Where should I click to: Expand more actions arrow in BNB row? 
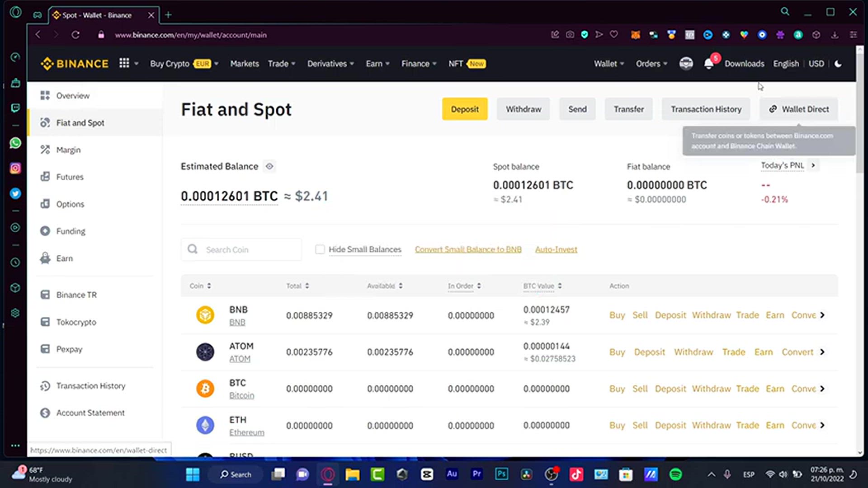click(x=822, y=315)
